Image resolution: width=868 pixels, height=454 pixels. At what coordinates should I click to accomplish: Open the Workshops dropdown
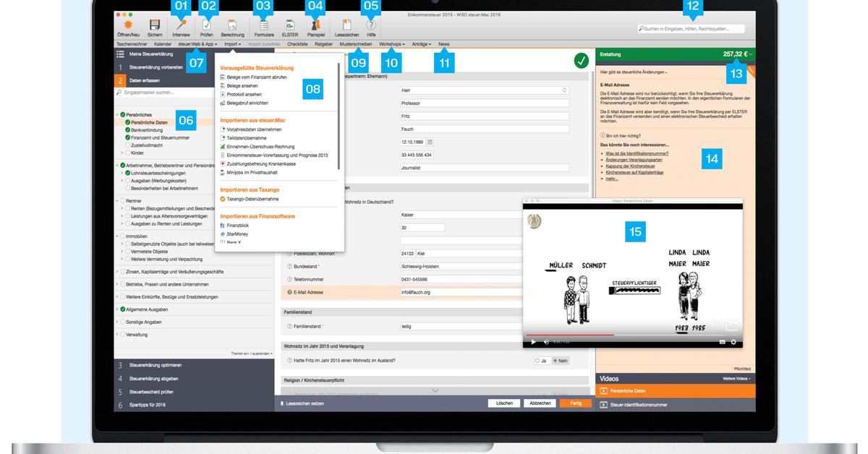(391, 44)
